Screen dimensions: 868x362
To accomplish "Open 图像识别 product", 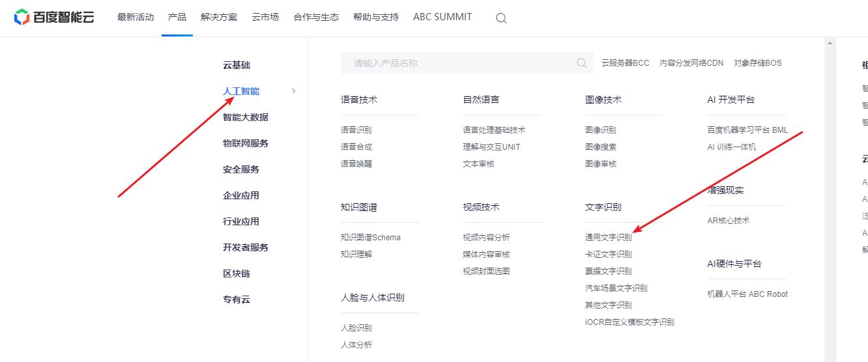I will (x=601, y=130).
